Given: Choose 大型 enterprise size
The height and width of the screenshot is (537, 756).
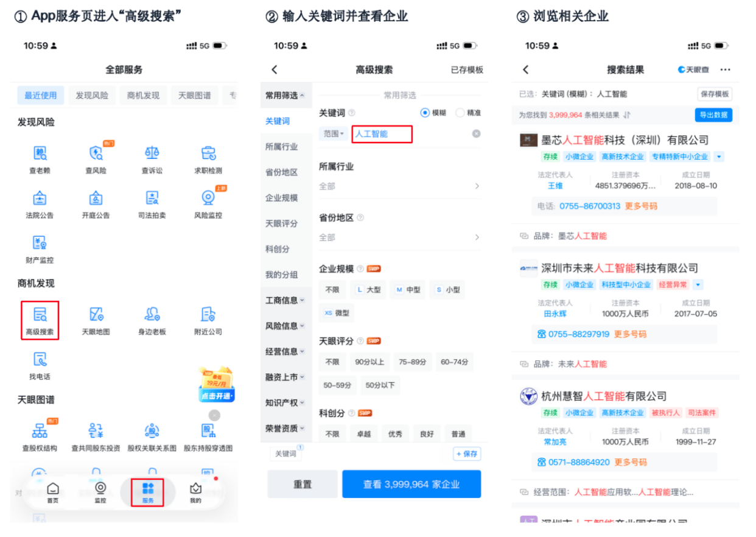Looking at the screenshot, I should click(x=369, y=290).
